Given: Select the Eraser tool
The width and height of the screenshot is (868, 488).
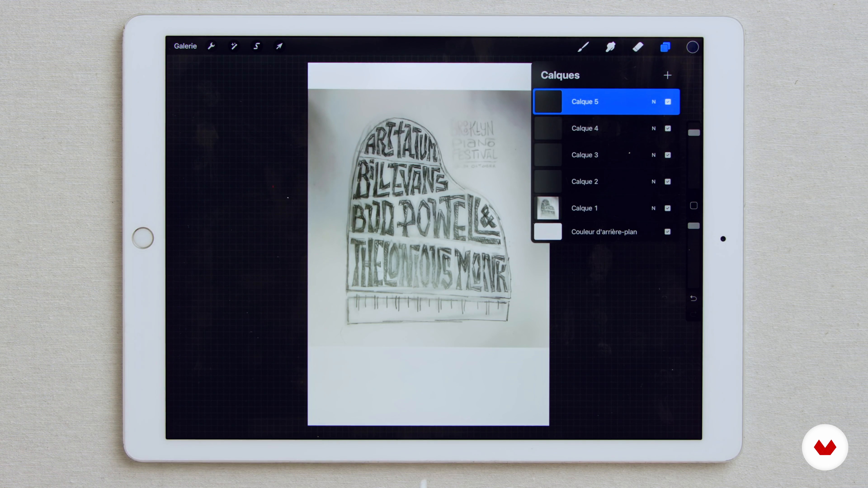Looking at the screenshot, I should [638, 47].
